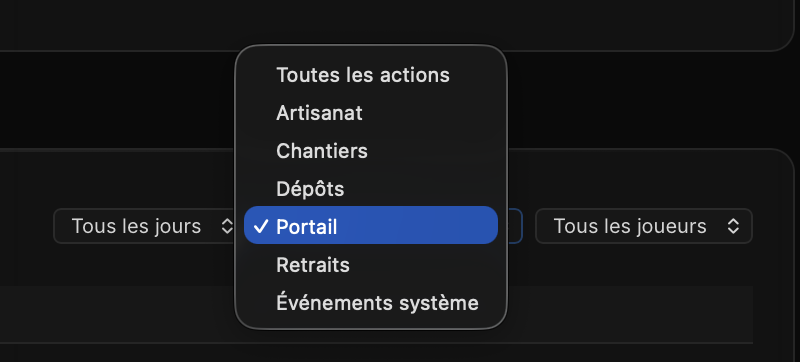Click the checkmark beside Portail
This screenshot has height=362, width=800.
click(261, 226)
